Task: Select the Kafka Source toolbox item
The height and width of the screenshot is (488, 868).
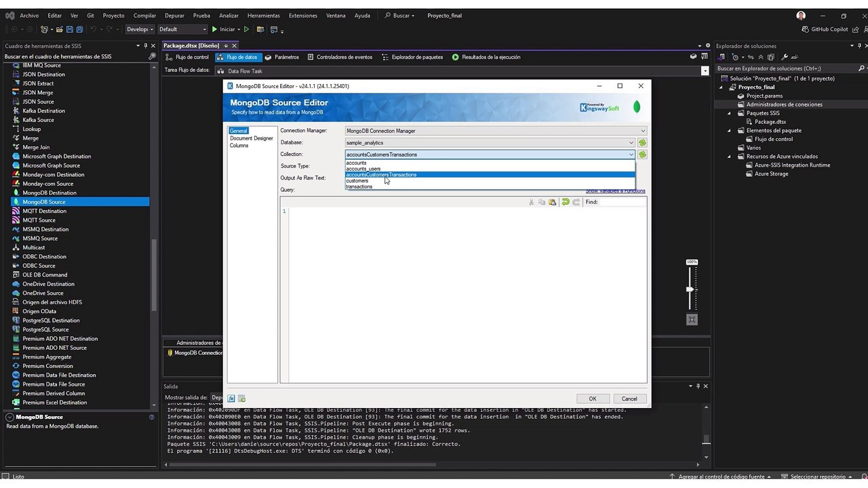Action: pyautogui.click(x=39, y=120)
